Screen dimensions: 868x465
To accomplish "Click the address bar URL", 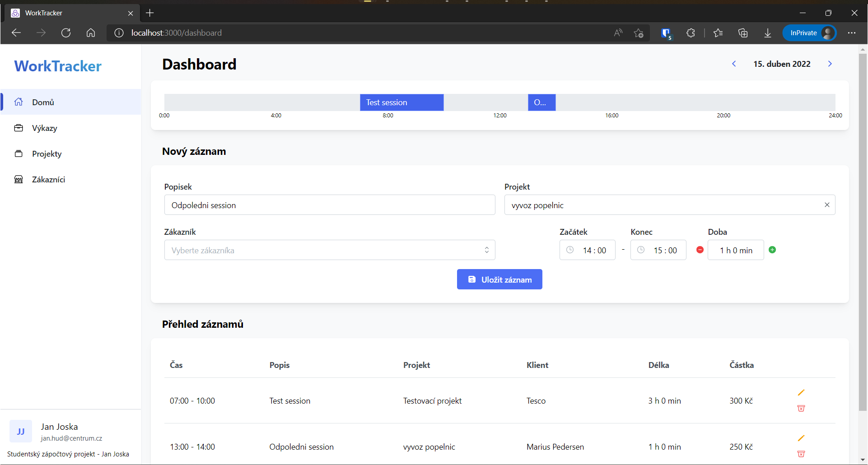I will [177, 33].
